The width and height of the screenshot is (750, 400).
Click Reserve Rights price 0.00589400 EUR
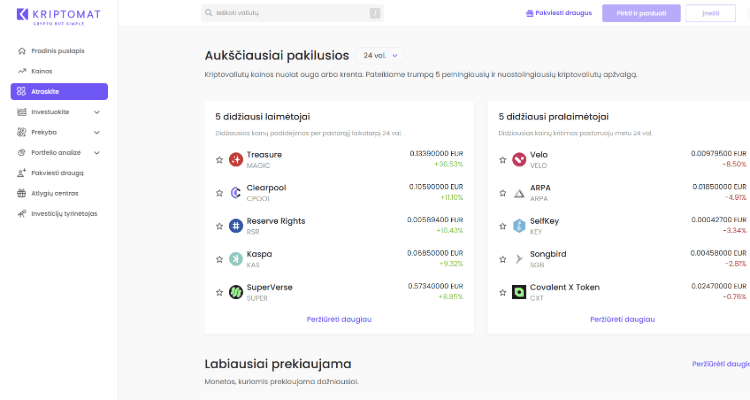[x=435, y=220]
